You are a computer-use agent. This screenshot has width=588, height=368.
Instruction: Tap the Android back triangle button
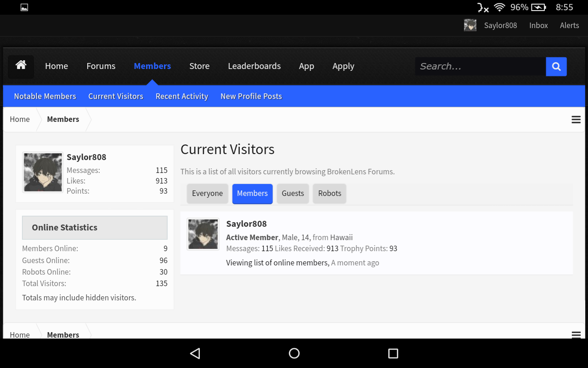[x=195, y=353]
